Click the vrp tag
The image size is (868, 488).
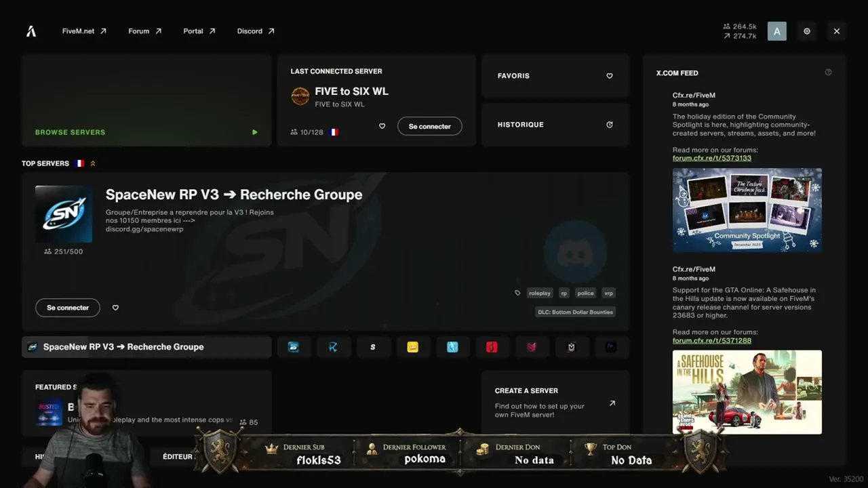608,293
